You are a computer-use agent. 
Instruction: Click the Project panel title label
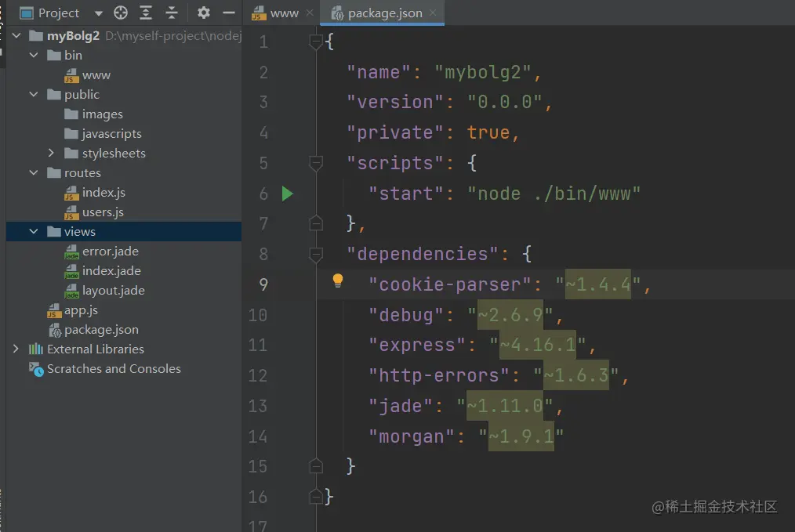coord(59,13)
